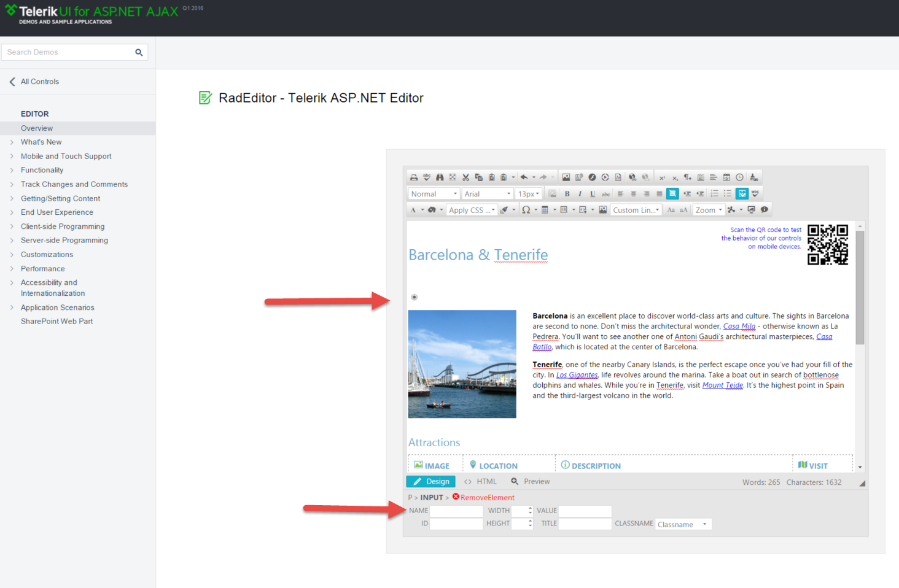Open the Media Manager icon

click(605, 177)
